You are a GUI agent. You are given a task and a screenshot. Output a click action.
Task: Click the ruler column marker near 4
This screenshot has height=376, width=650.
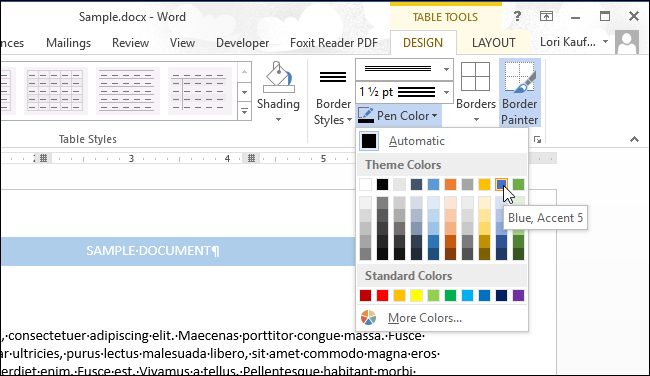pos(251,158)
